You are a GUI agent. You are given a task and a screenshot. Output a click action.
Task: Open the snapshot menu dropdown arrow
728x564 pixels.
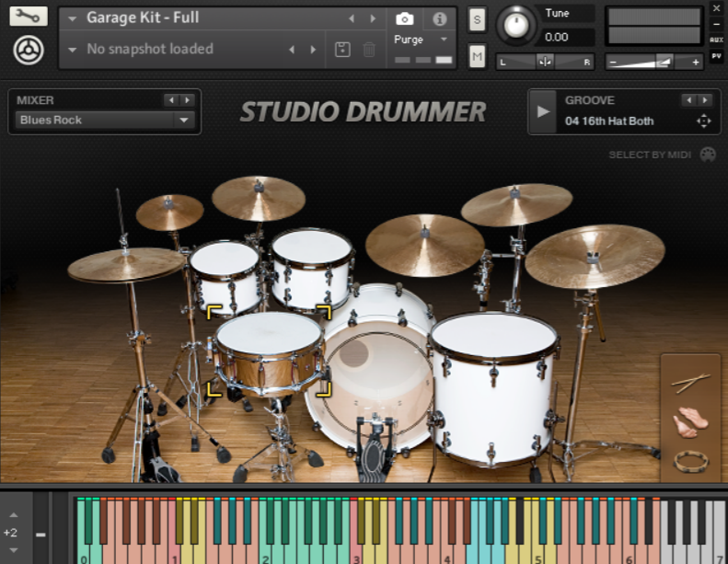pyautogui.click(x=72, y=49)
